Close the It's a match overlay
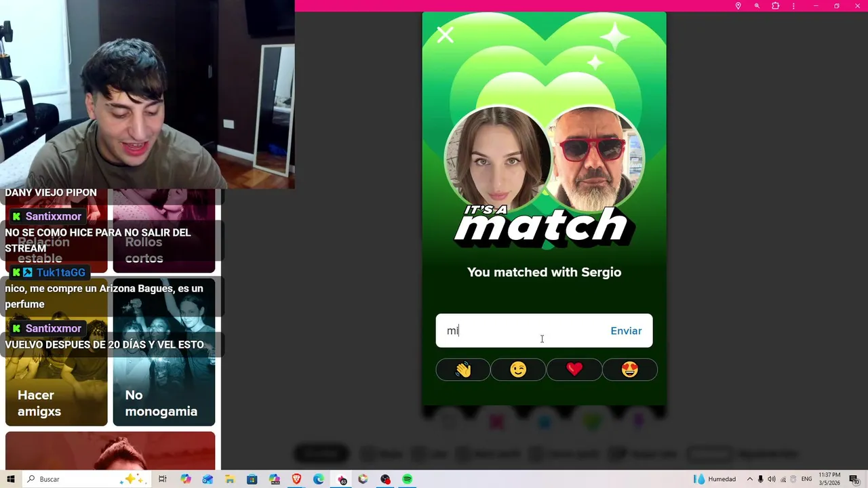This screenshot has width=868, height=488. tap(445, 35)
